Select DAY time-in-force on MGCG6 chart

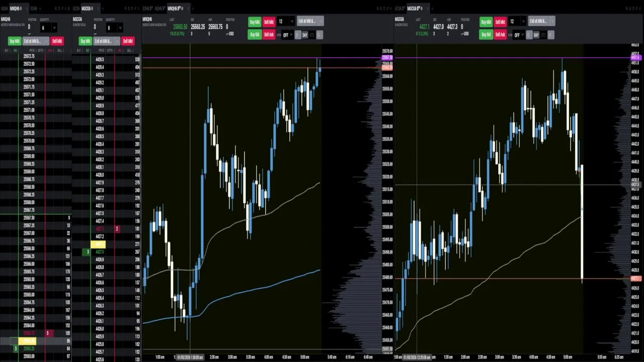coord(536,35)
